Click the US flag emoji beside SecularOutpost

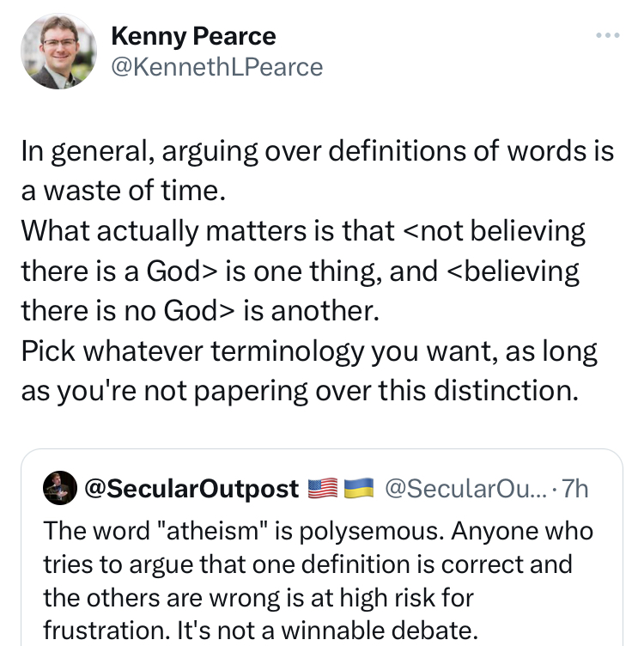[x=322, y=489]
